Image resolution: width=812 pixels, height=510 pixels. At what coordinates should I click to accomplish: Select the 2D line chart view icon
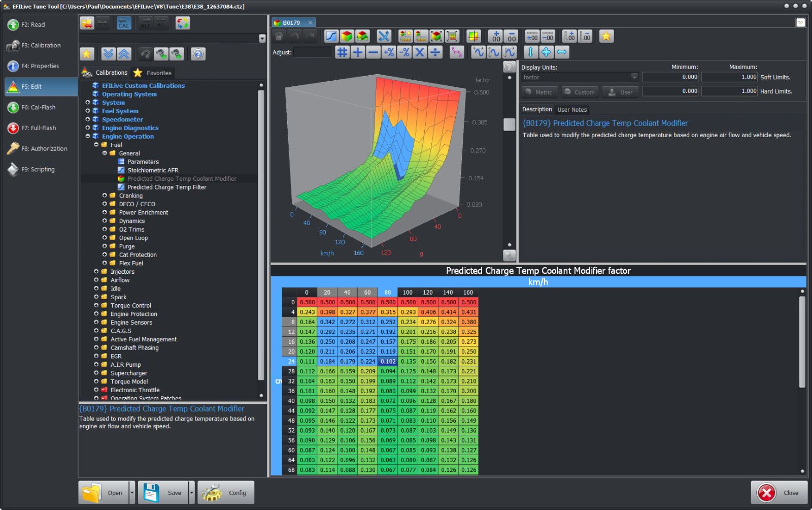331,36
